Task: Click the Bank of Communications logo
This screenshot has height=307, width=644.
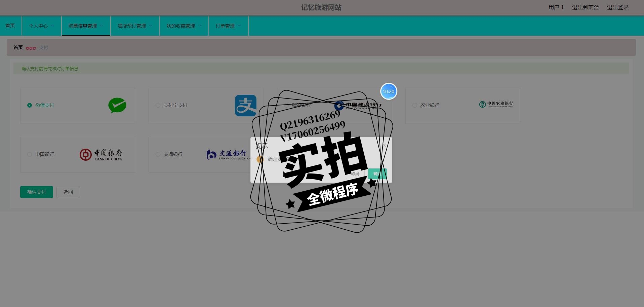Action: [229, 155]
